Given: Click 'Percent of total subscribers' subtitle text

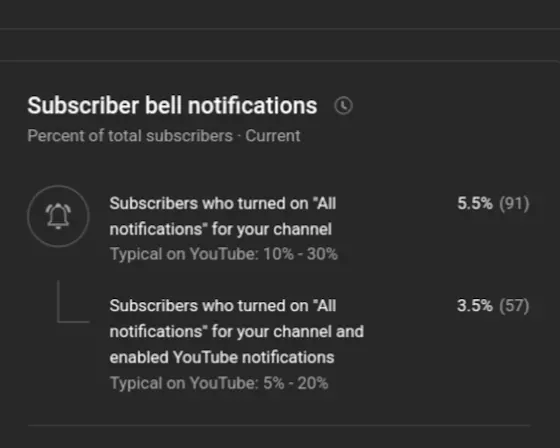Looking at the screenshot, I should pos(130,136).
